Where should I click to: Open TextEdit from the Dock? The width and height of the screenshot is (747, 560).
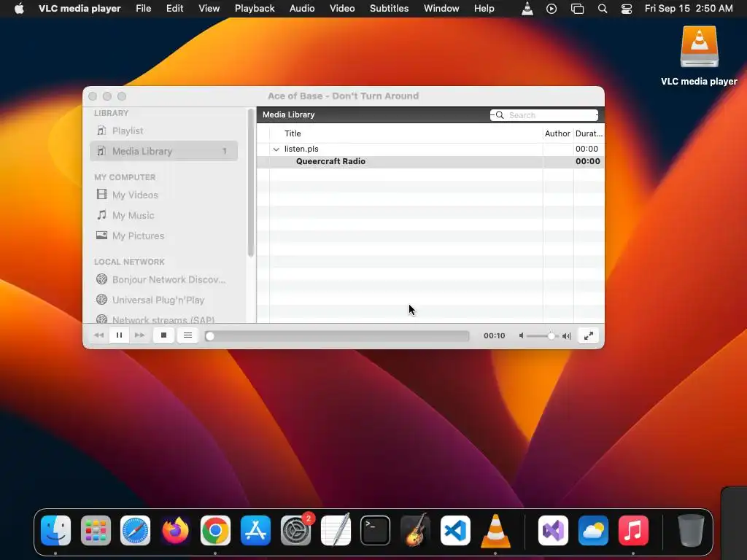336,530
